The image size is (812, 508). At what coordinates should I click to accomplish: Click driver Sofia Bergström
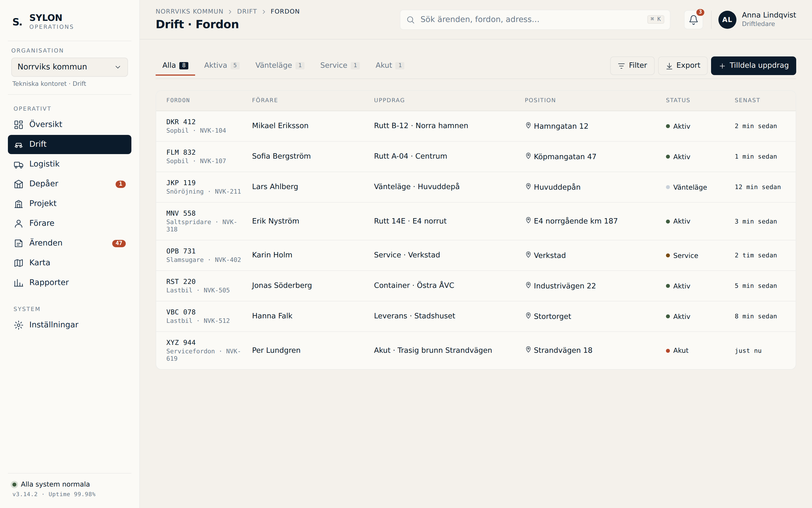tap(281, 156)
